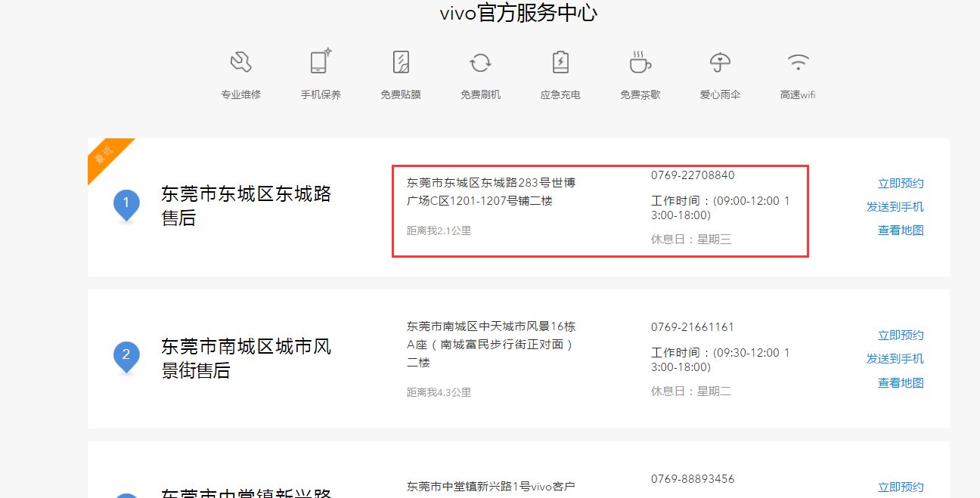Open 查看地图 for 东城路售后
This screenshot has height=498, width=980.
(x=900, y=230)
